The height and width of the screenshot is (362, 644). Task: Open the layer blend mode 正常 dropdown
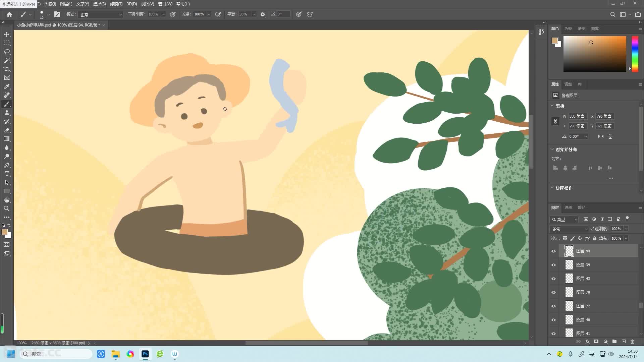point(569,229)
